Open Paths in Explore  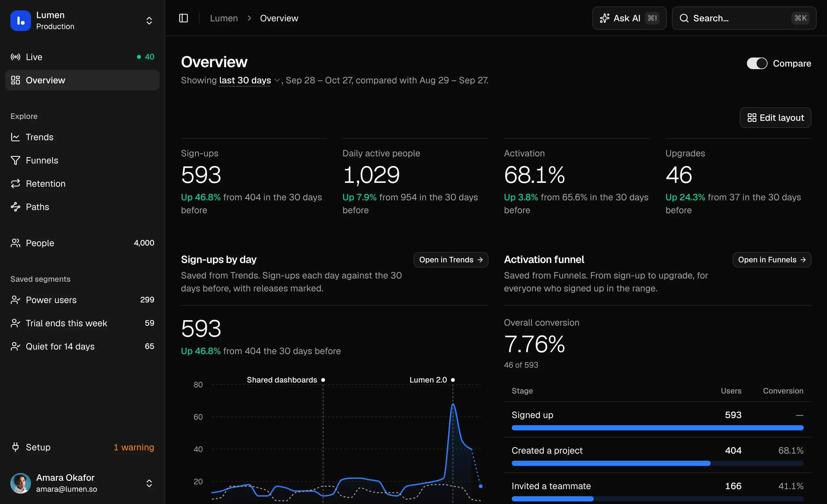(x=82, y=207)
